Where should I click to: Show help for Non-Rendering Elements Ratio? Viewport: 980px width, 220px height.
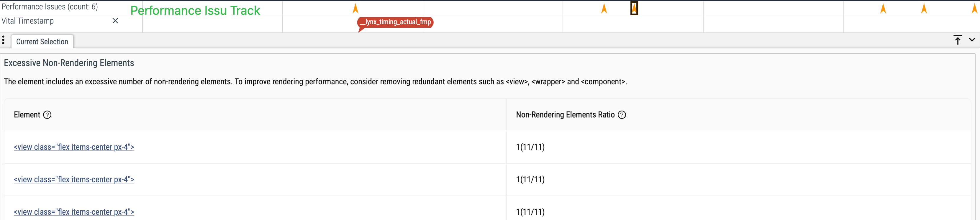[x=622, y=115]
